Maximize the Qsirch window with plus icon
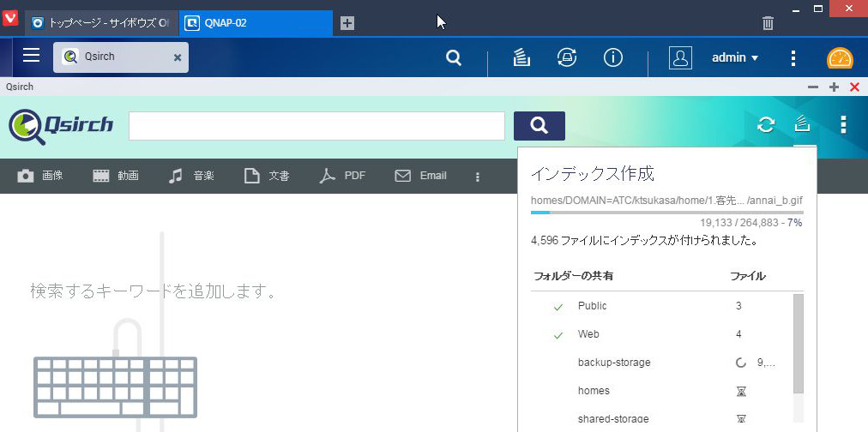This screenshot has width=868, height=432. pos(835,87)
